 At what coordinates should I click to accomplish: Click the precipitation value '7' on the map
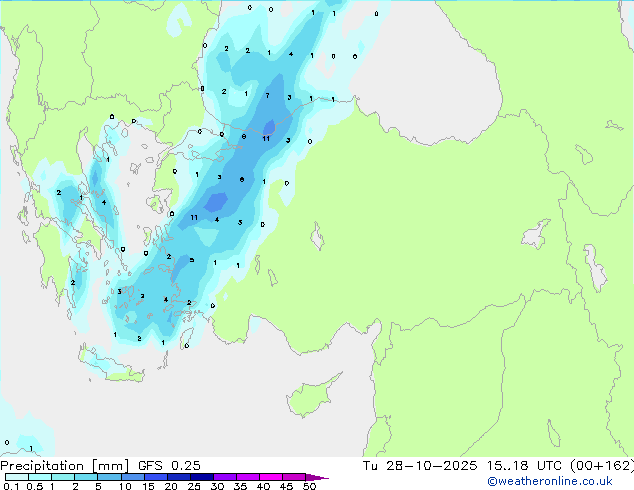coord(267,96)
